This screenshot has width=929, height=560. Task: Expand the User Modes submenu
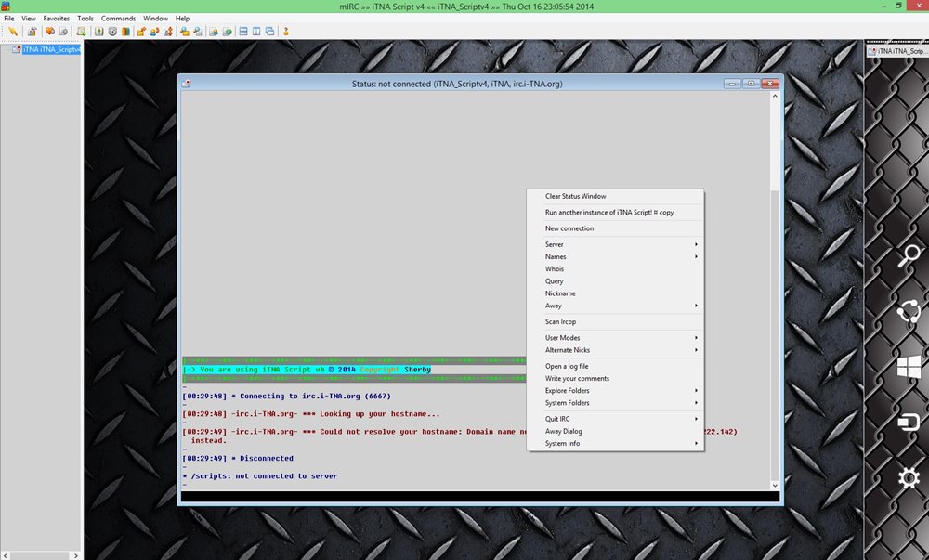tap(615, 337)
